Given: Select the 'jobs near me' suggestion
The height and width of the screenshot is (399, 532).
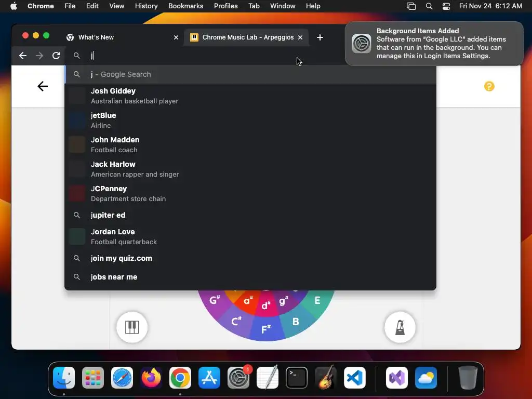Looking at the screenshot, I should pos(250,277).
